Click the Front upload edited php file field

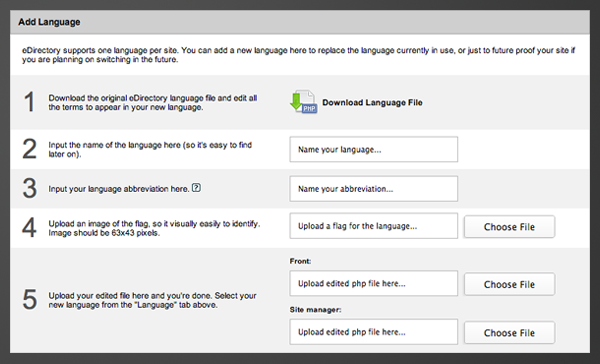tap(373, 283)
